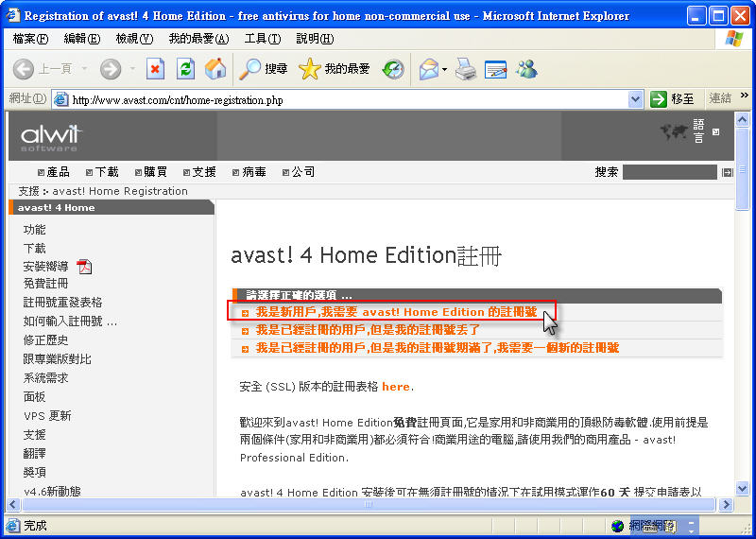This screenshot has height=539, width=756.
Task: Click sidebar link 功能
Action: [x=35, y=230]
